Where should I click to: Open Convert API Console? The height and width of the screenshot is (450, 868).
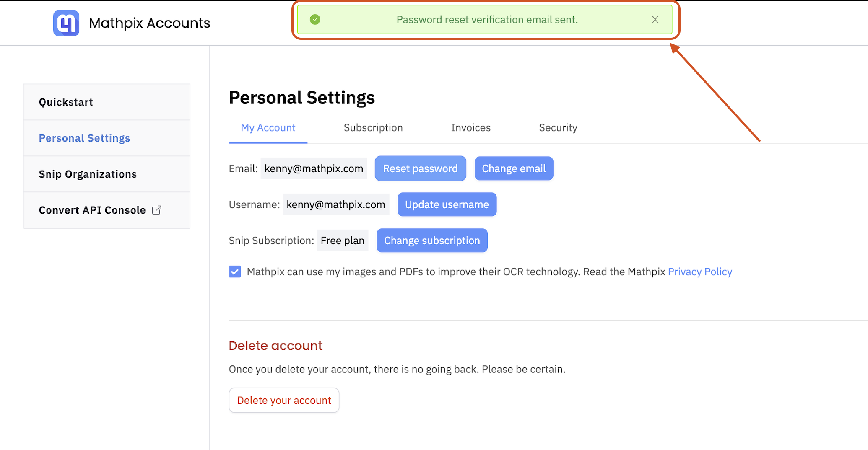[x=107, y=210]
